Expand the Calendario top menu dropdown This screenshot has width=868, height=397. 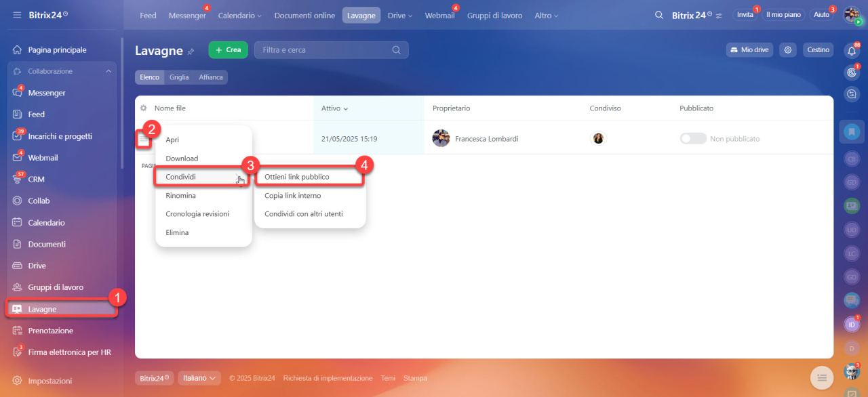[x=240, y=16]
